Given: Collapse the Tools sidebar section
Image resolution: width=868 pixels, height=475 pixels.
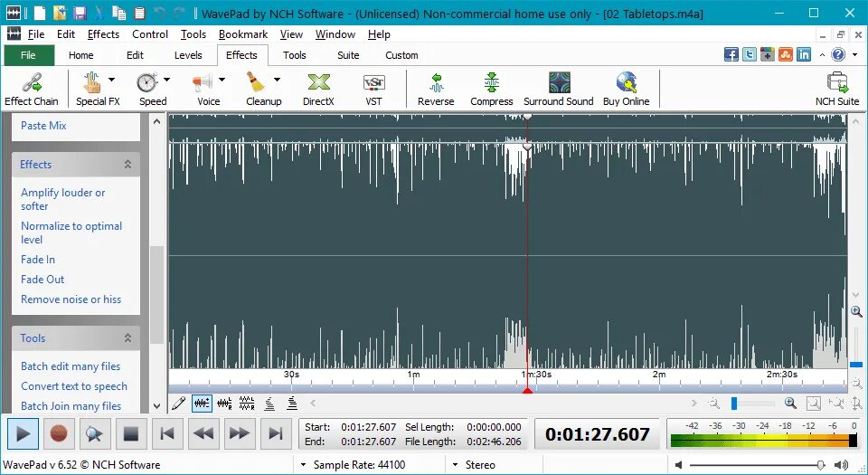Looking at the screenshot, I should (127, 337).
